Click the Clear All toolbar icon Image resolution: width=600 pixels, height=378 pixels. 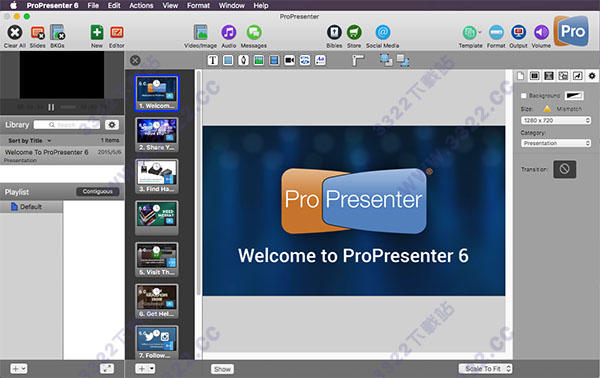tap(15, 33)
